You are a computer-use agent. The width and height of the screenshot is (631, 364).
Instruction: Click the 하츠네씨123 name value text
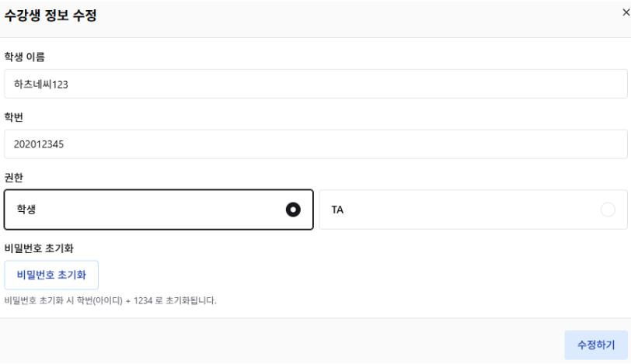point(42,84)
